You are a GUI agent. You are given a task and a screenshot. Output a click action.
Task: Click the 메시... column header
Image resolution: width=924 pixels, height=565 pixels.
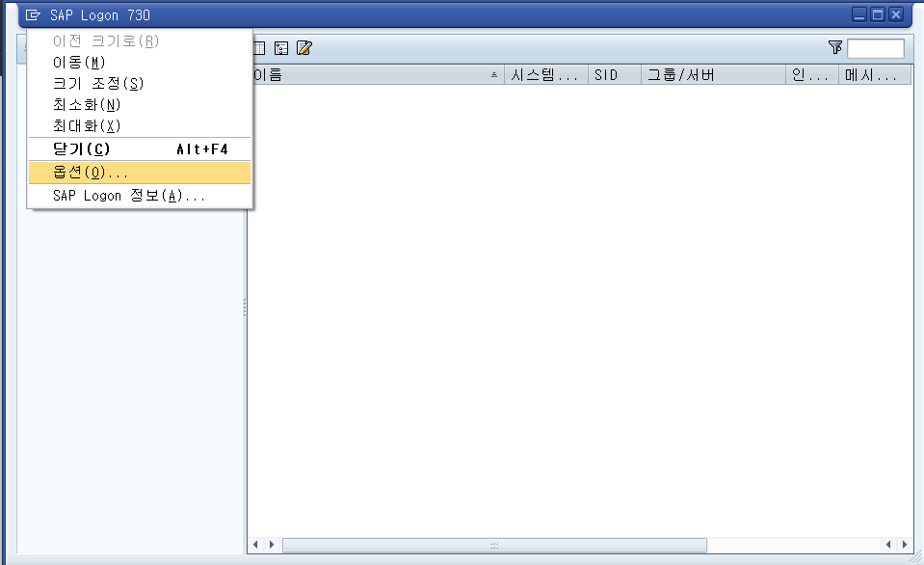875,75
